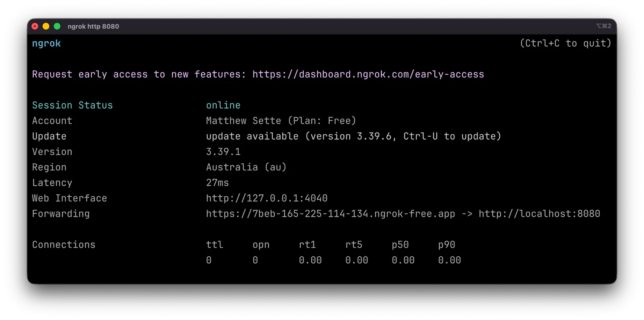Click the 'rt1' column header
The width and height of the screenshot is (644, 320).
coord(308,245)
